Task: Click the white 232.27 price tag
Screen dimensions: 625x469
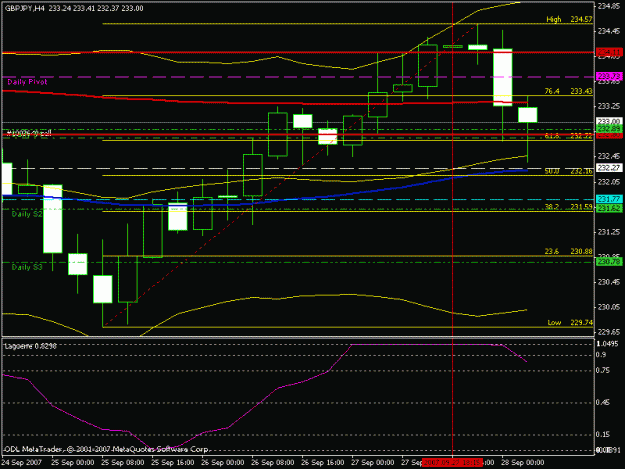Action: [x=609, y=168]
